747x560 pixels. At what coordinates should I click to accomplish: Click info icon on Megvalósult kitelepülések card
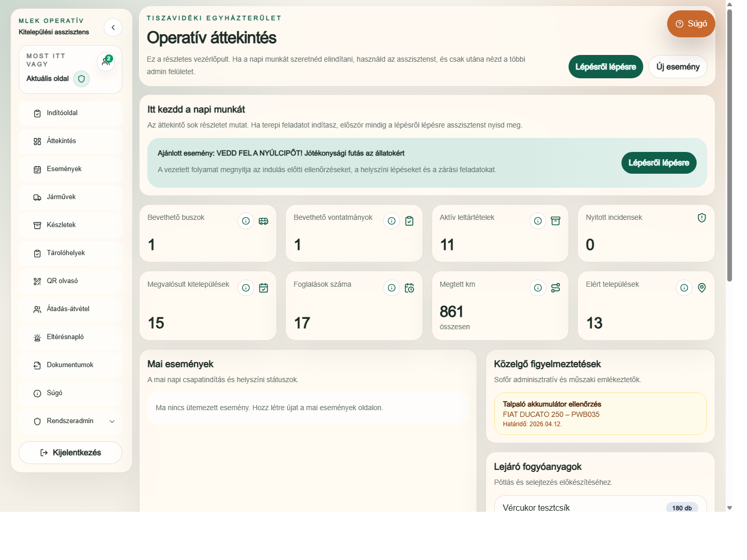click(x=246, y=288)
